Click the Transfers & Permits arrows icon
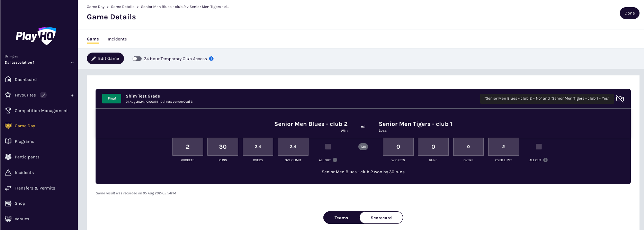 pos(8,188)
